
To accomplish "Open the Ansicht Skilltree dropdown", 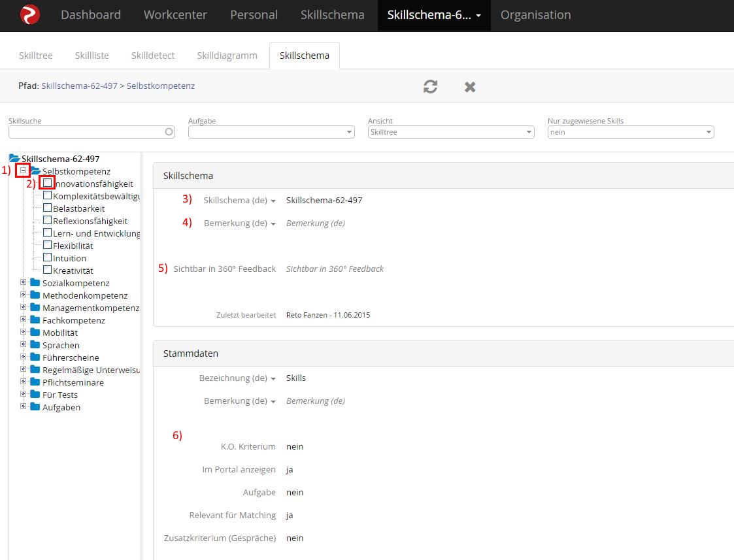I will (x=451, y=132).
